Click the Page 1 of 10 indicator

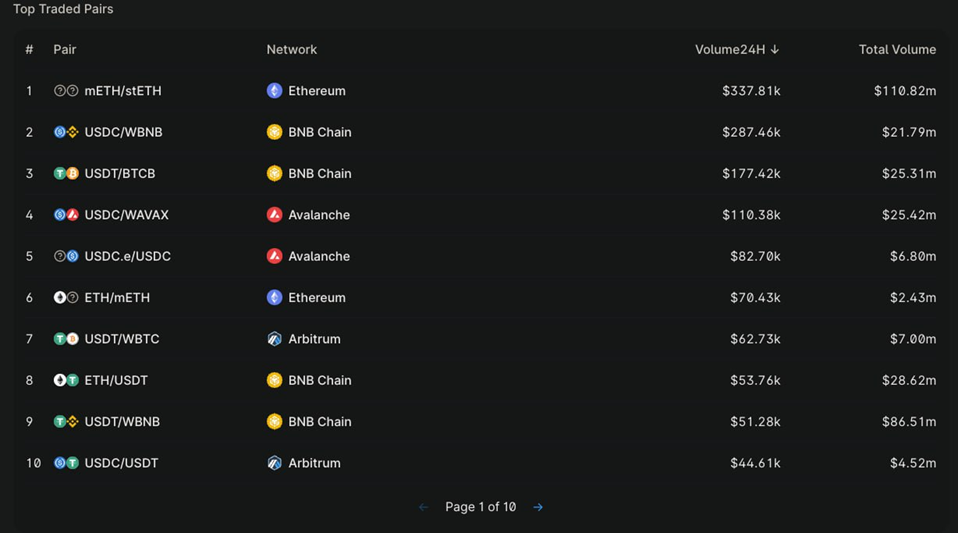pyautogui.click(x=480, y=508)
